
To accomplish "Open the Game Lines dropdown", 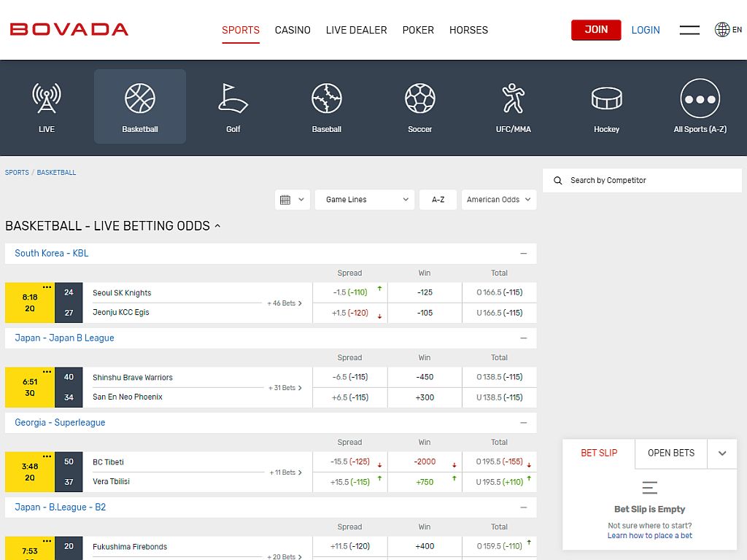I will tap(365, 200).
